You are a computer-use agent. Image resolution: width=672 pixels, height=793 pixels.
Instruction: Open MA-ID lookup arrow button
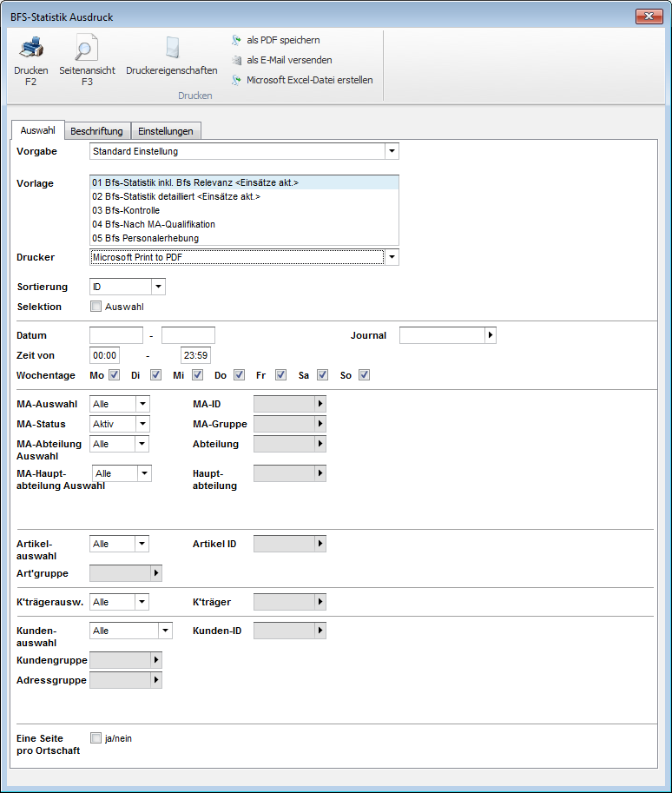coord(320,404)
